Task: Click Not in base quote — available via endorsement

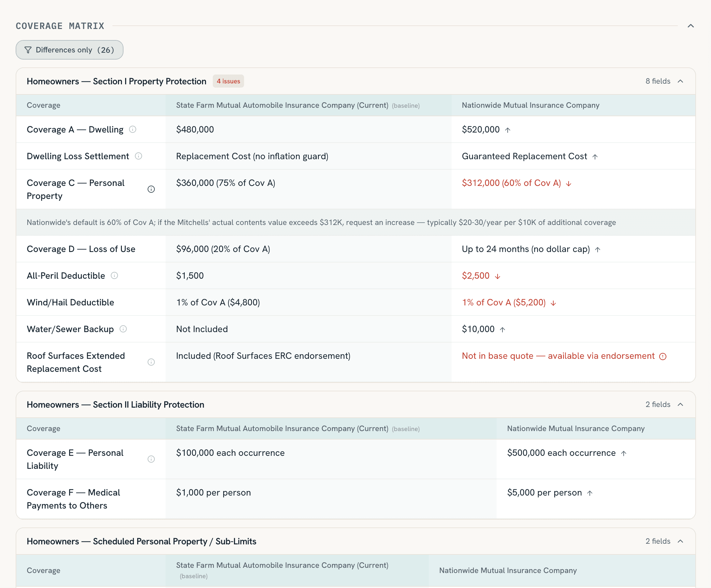Action: pyautogui.click(x=558, y=356)
